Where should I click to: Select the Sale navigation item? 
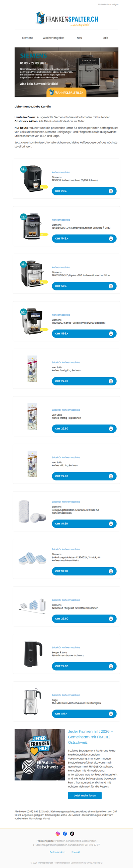(x=105, y=38)
